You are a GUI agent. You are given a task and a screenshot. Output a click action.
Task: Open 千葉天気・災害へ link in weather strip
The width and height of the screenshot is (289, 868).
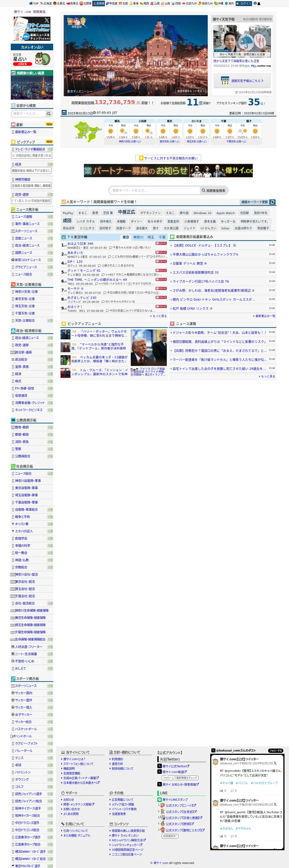[236, 142]
